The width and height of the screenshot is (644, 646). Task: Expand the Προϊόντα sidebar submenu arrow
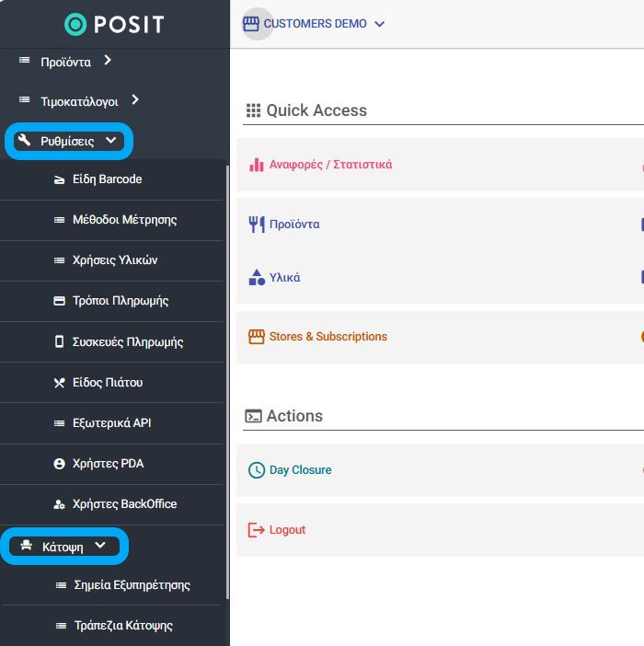(x=108, y=60)
